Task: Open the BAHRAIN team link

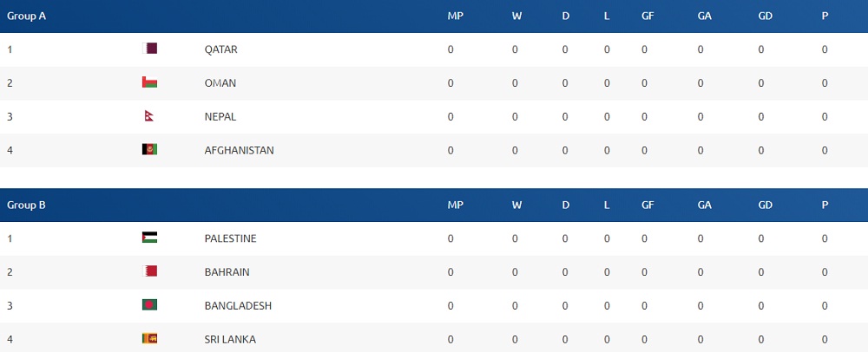Action: point(227,272)
